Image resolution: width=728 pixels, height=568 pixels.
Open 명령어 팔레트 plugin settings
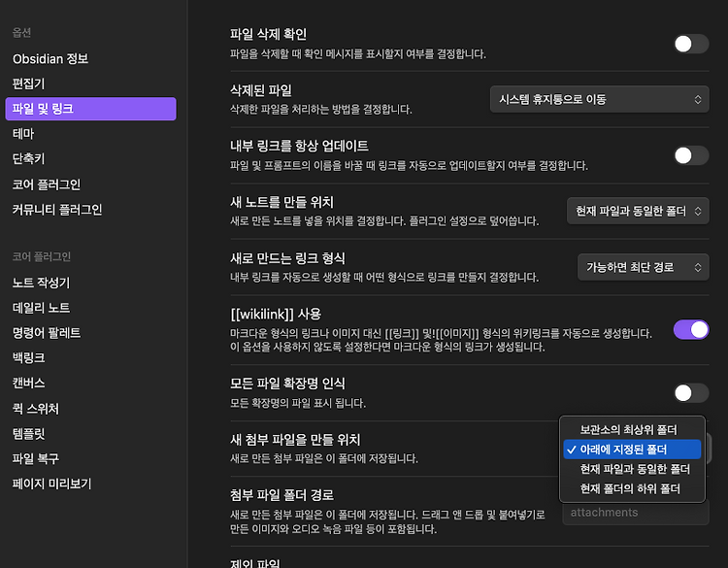click(x=47, y=332)
